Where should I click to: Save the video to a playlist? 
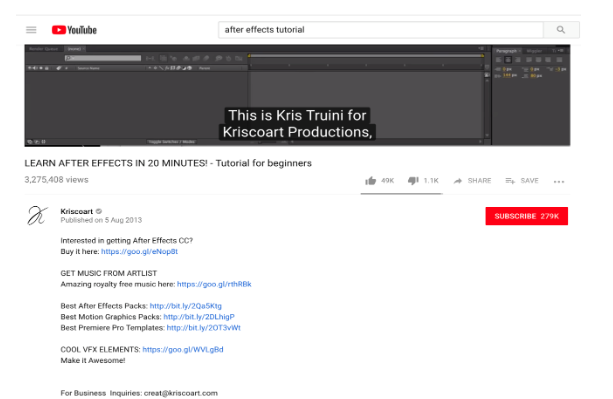[x=522, y=181]
